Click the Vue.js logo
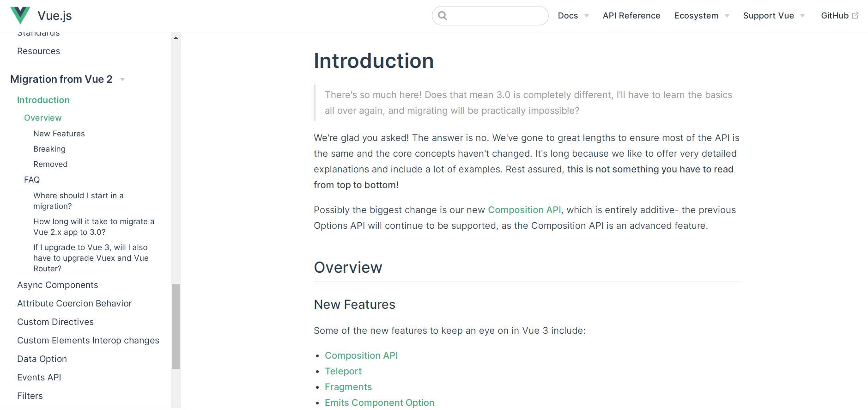This screenshot has width=868, height=410. click(x=20, y=15)
